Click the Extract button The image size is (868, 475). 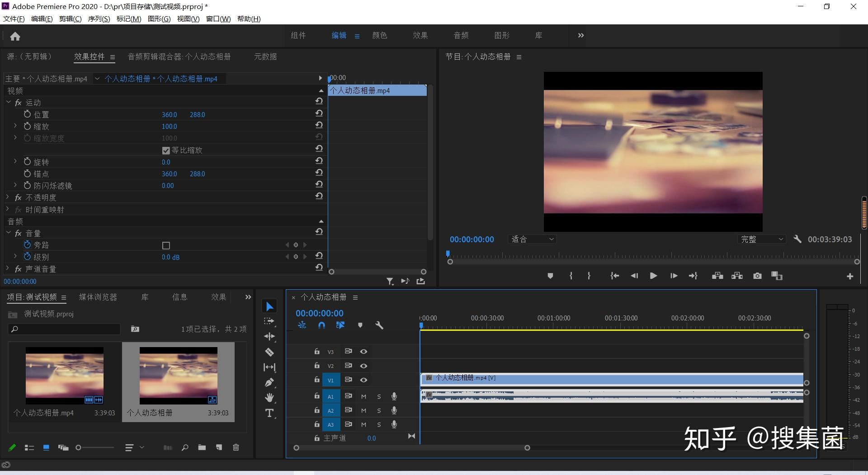pyautogui.click(x=737, y=276)
